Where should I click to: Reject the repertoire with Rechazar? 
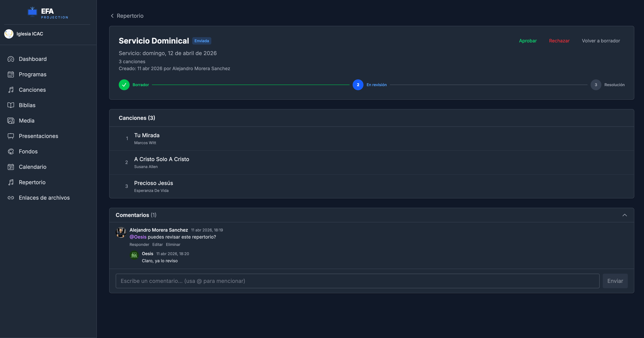point(559,41)
